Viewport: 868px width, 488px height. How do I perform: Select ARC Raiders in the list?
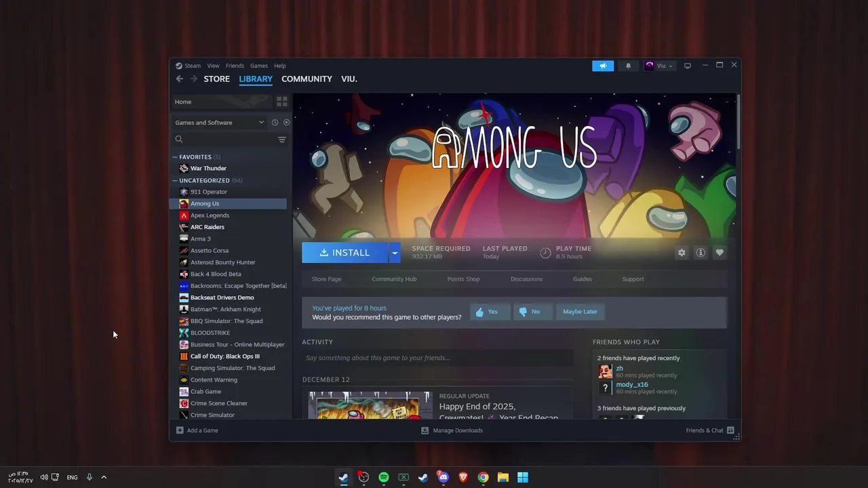(229, 227)
